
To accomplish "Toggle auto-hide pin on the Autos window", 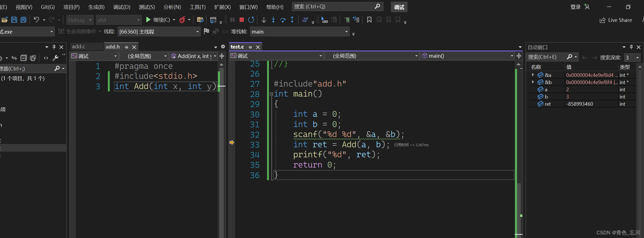I will 631,47.
